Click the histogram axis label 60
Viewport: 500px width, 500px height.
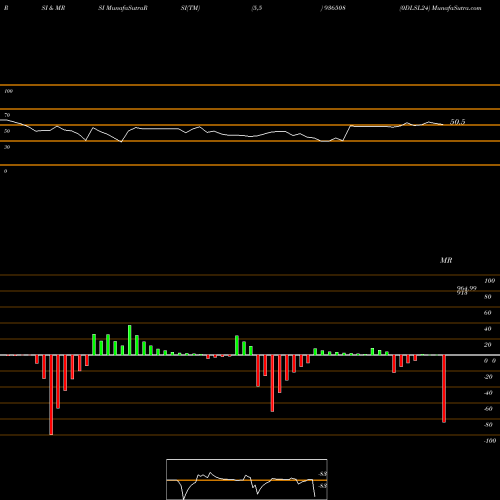487,313
